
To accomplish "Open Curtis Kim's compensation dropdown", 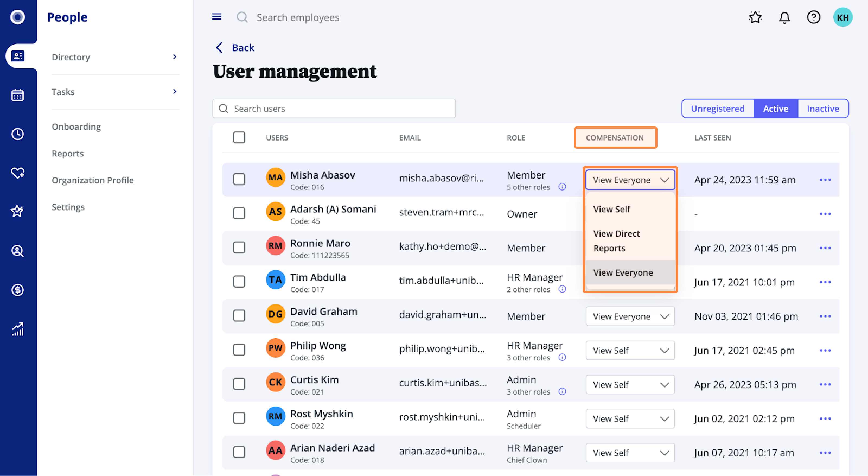I will point(630,384).
